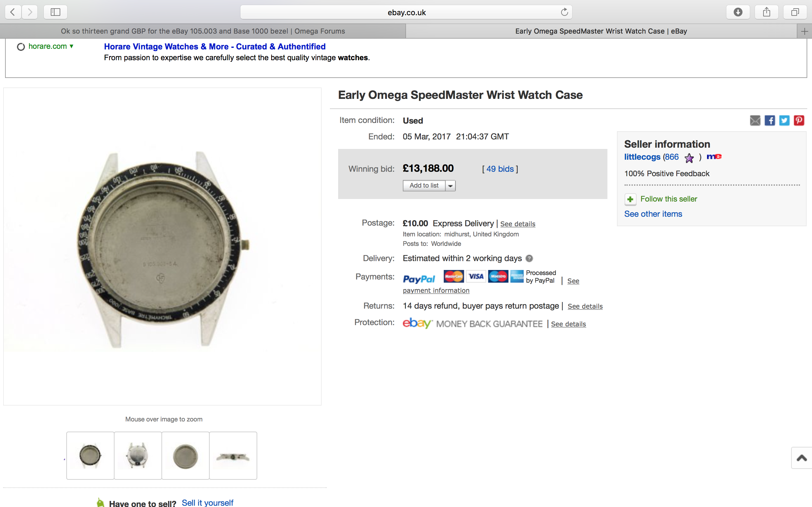The image size is (812, 507).
Task: Share listing on Twitter icon
Action: click(784, 120)
